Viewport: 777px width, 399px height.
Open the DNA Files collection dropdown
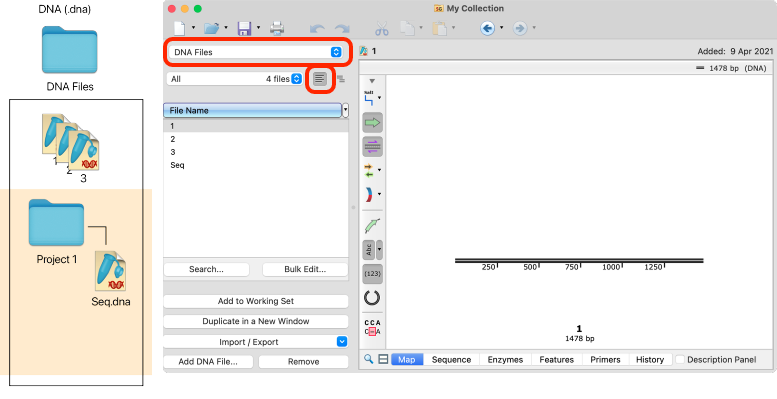tap(255, 52)
